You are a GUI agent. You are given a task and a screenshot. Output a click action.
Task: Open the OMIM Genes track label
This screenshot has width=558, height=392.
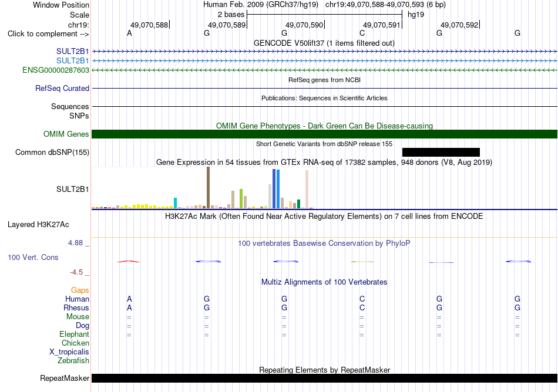click(x=66, y=134)
